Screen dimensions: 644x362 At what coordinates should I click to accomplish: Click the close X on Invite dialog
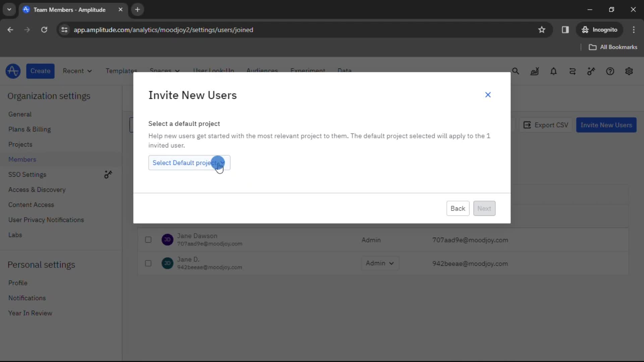coord(488,95)
